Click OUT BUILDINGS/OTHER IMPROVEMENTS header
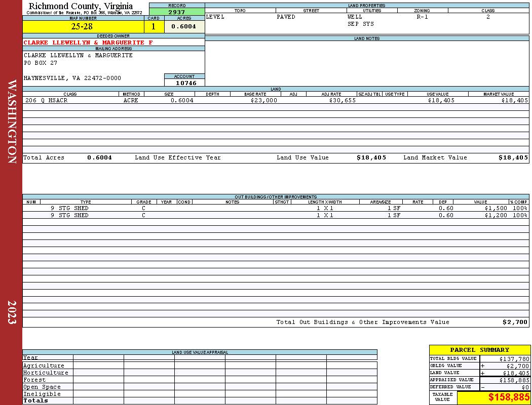The image size is (532, 405). coord(276,196)
